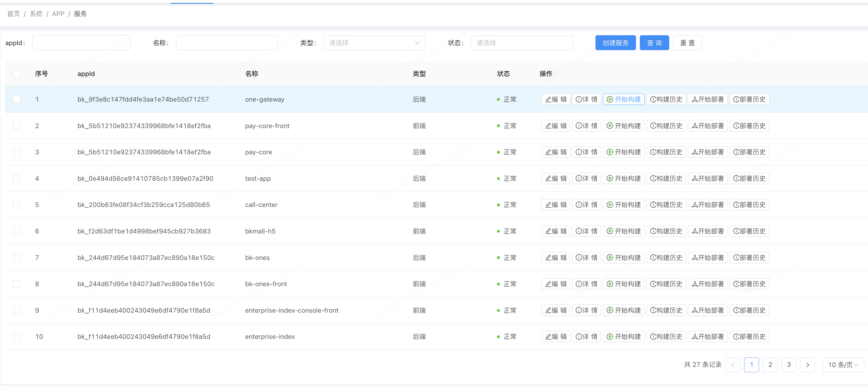868x386 pixels.
Task: Open deploy history for bkmall-h5
Action: point(749,231)
